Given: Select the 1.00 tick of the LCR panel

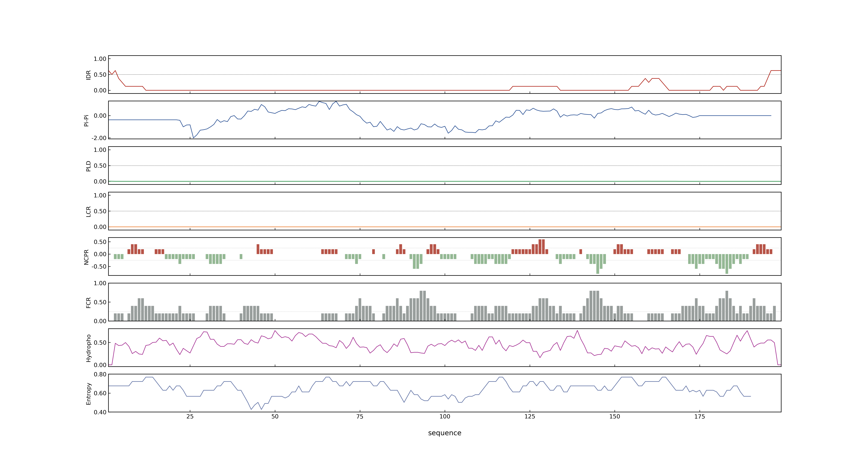Looking at the screenshot, I should coord(100,195).
